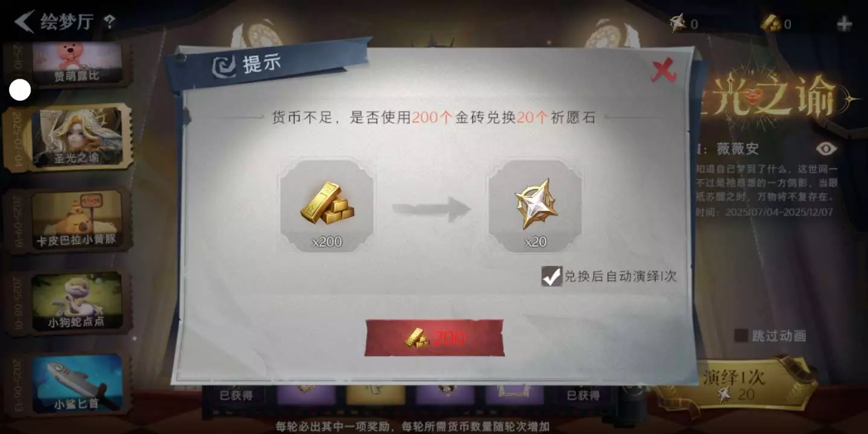The image size is (868, 434).
Task: Open the 小狗蛇点点 tab
Action: pyautogui.click(x=77, y=302)
